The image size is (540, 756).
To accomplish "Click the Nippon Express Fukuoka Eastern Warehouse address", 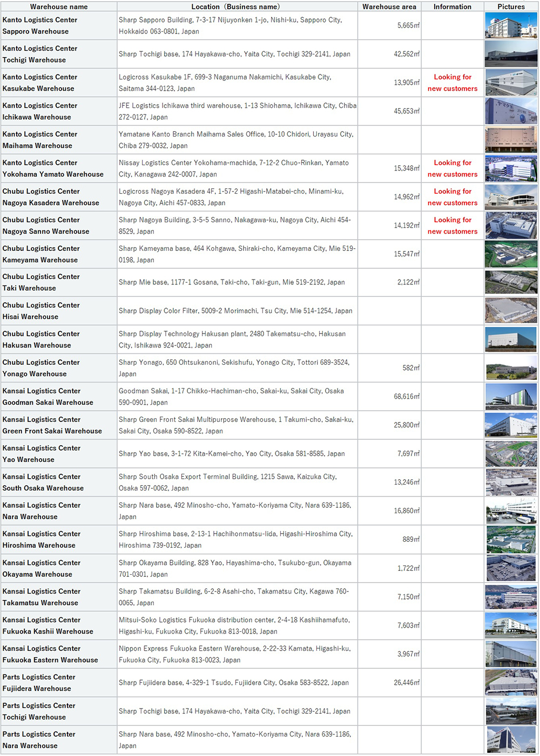I will [x=235, y=654].
